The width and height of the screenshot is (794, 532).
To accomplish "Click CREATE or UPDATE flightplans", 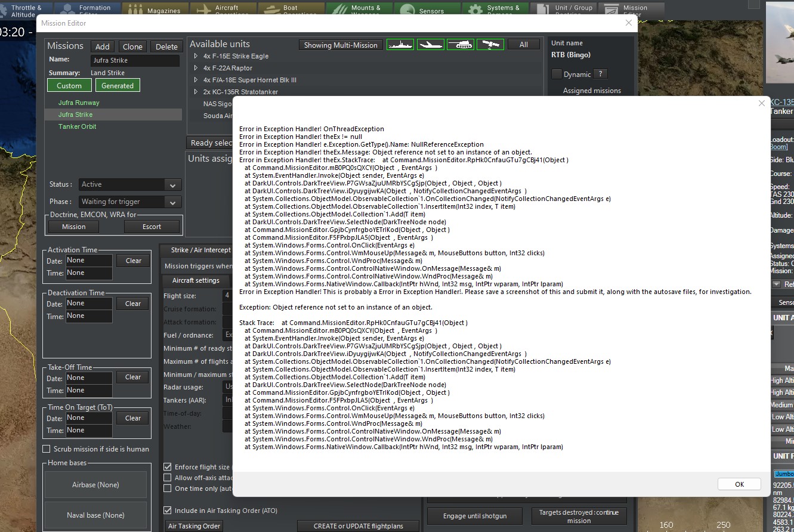I will (x=358, y=526).
